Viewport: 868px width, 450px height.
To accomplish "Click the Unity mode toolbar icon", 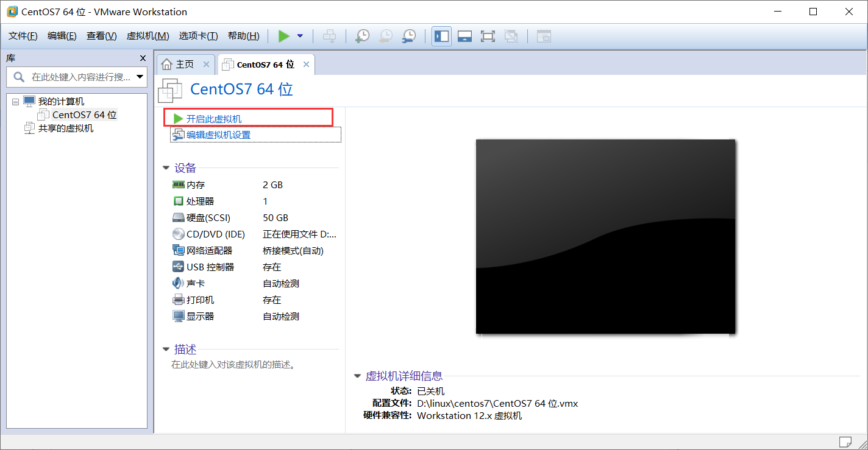I will point(511,36).
